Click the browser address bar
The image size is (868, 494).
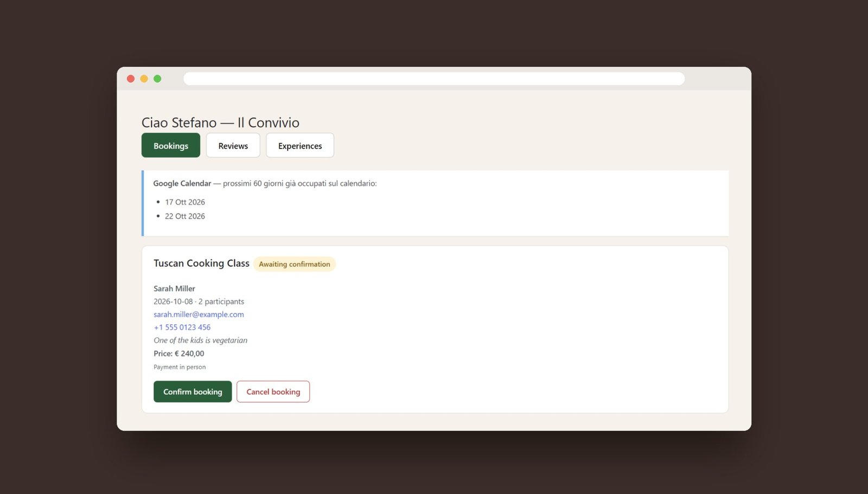point(434,79)
